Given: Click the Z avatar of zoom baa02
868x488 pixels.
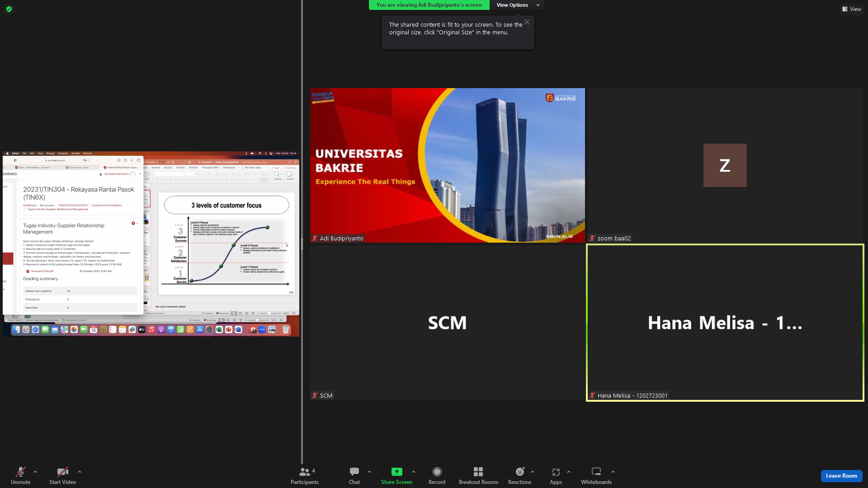Looking at the screenshot, I should point(725,165).
